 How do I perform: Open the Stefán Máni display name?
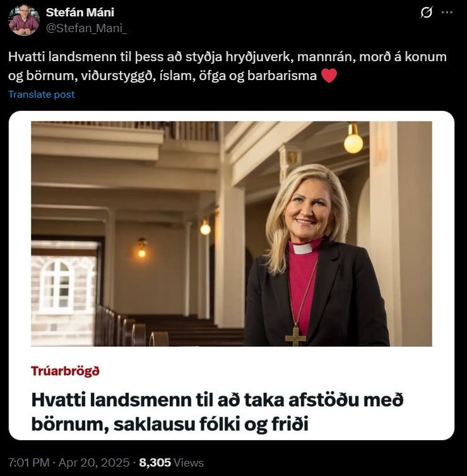click(x=80, y=13)
